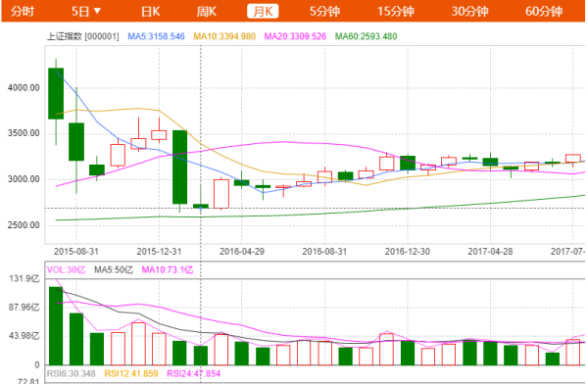588x384 pixels.
Task: Switch to the 15分钟 chart
Action: pos(396,11)
